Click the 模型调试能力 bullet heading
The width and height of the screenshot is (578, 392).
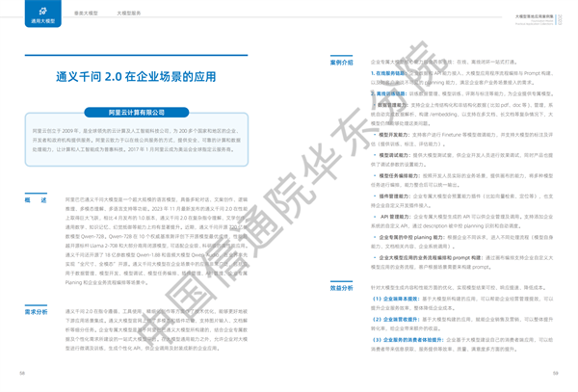pos(394,155)
